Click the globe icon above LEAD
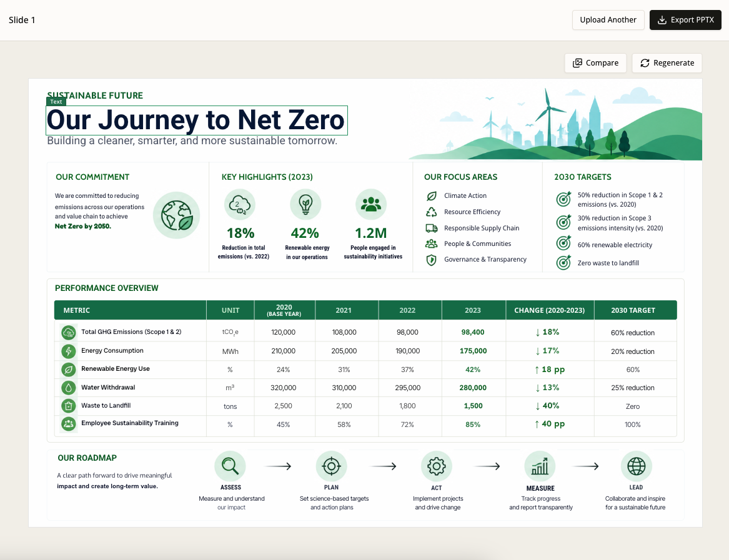Viewport: 729px width, 560px height. (x=637, y=466)
